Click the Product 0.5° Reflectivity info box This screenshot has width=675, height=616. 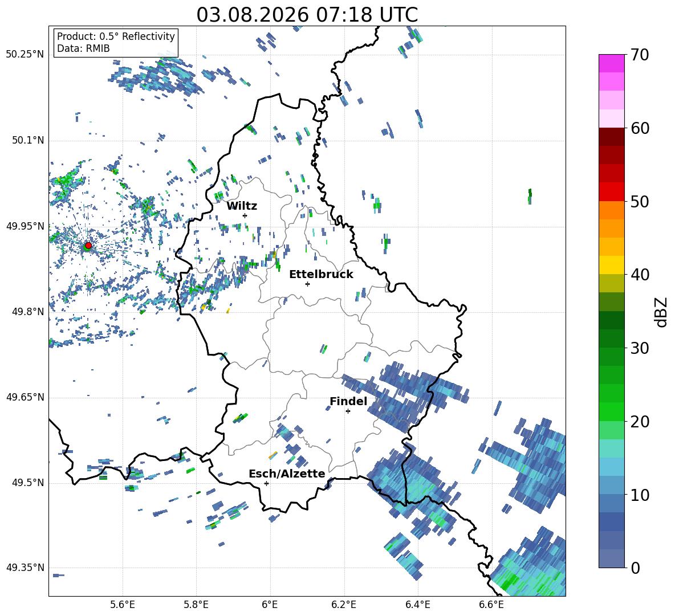coord(116,42)
